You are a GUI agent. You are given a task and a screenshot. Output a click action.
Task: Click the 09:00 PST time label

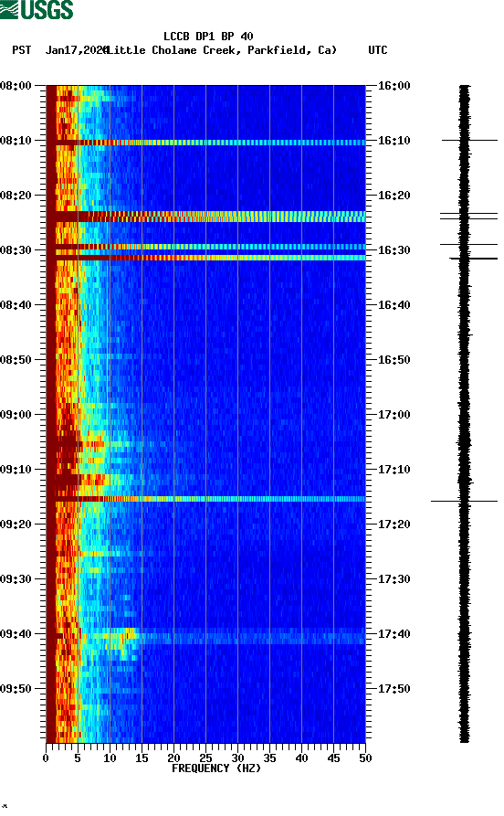click(16, 415)
